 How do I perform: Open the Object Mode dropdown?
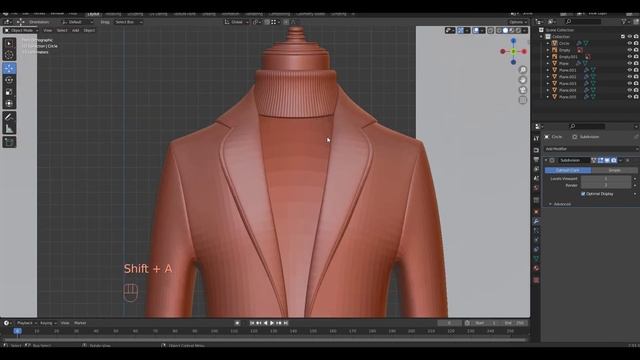pyautogui.click(x=21, y=30)
